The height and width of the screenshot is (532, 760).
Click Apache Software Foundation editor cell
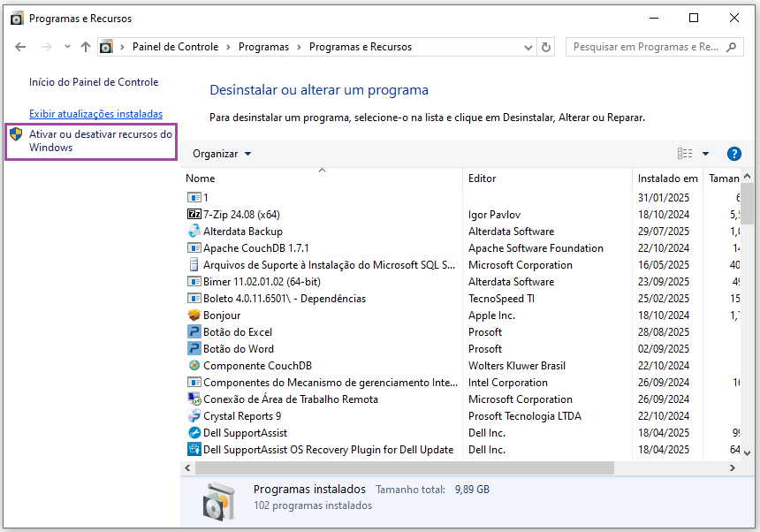pyautogui.click(x=536, y=248)
